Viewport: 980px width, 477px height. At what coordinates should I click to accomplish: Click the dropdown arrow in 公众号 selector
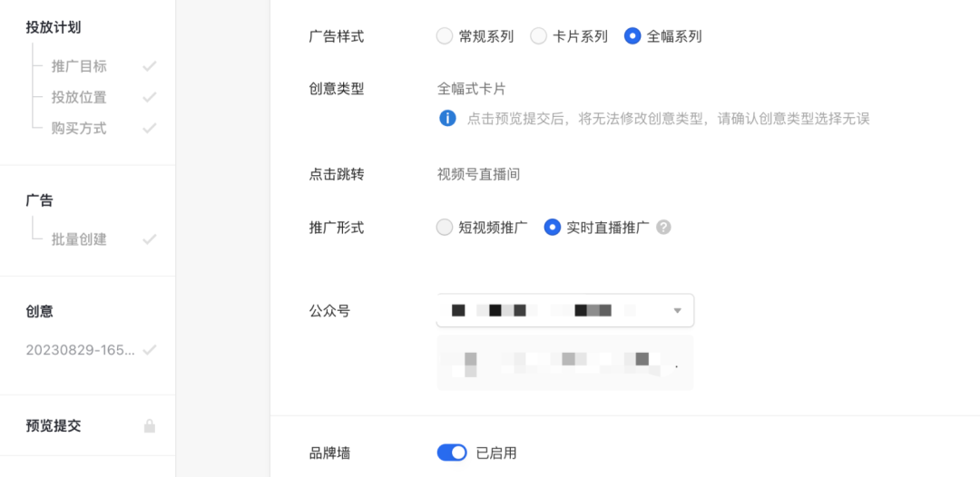click(x=677, y=310)
